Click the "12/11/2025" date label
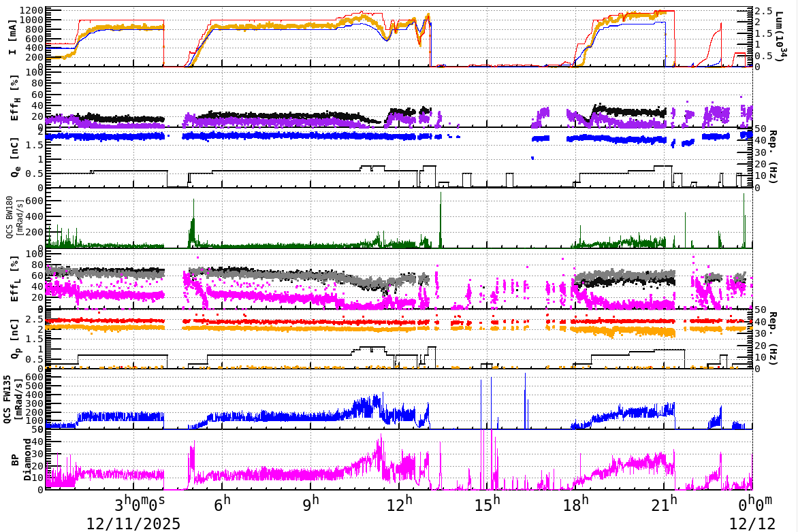Image resolution: width=798 pixels, height=532 pixels. click(x=133, y=523)
